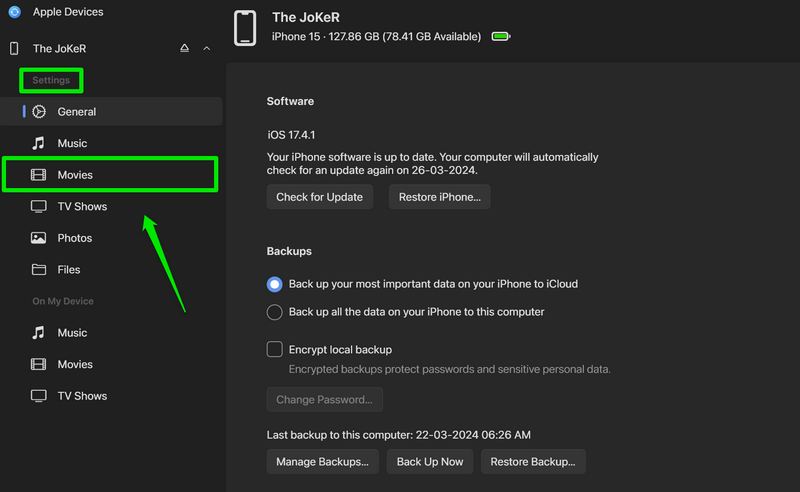Select the Photos sidebar item
Image resolution: width=800 pixels, height=492 pixels.
click(74, 238)
